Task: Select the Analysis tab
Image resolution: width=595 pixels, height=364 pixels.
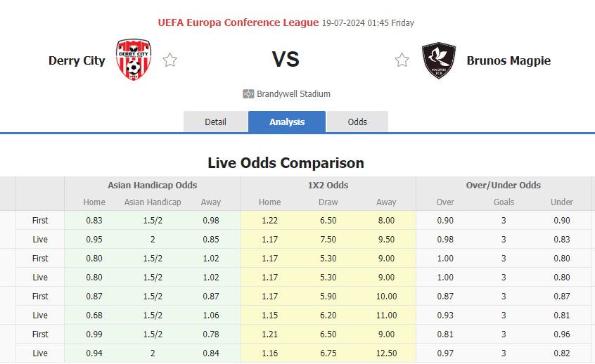Action: [287, 122]
